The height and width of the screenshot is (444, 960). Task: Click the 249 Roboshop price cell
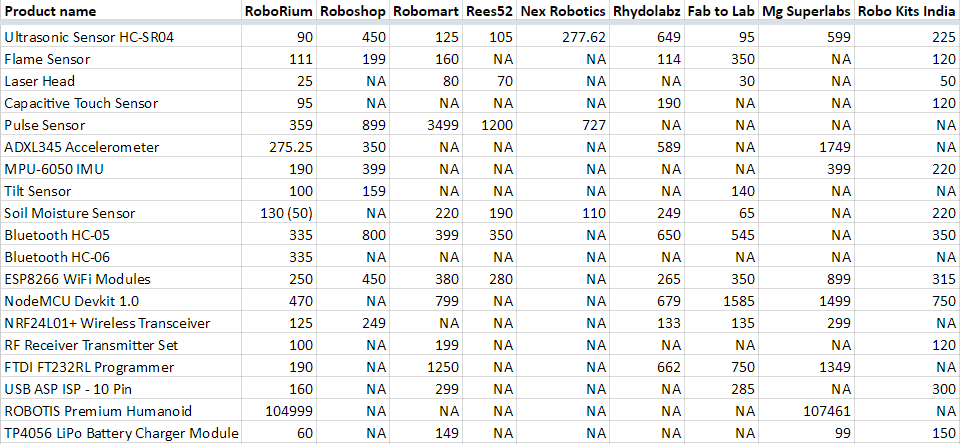[x=353, y=323]
